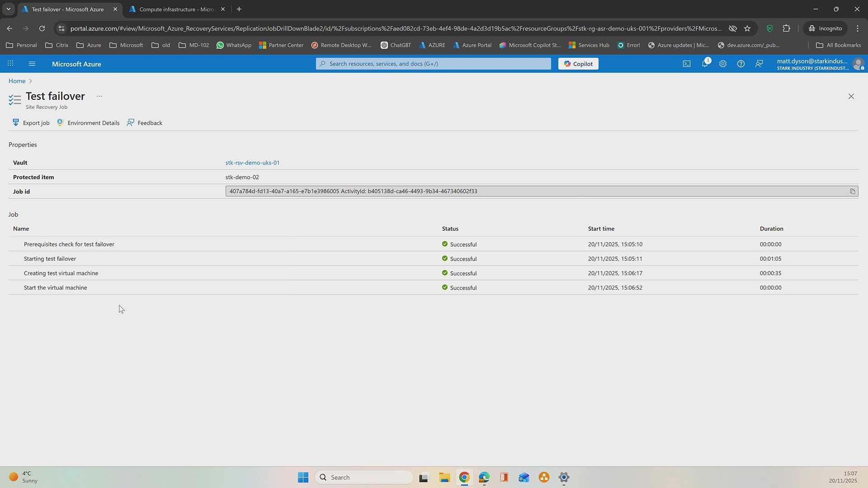The image size is (868, 488).
Task: Open Environment Details
Action: (x=89, y=123)
